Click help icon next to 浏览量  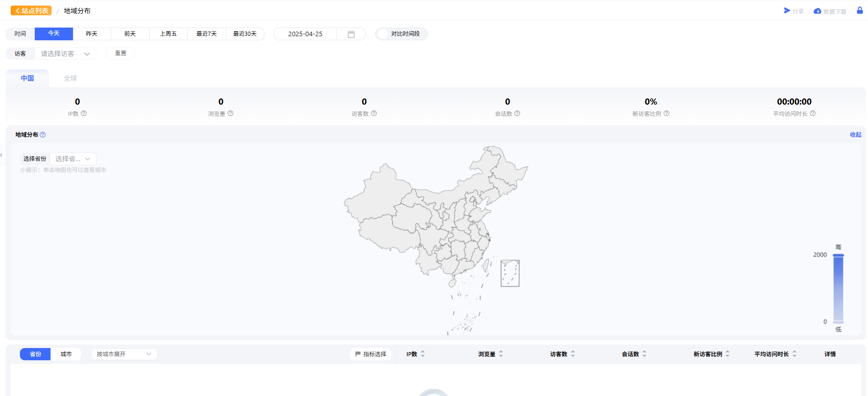point(230,113)
